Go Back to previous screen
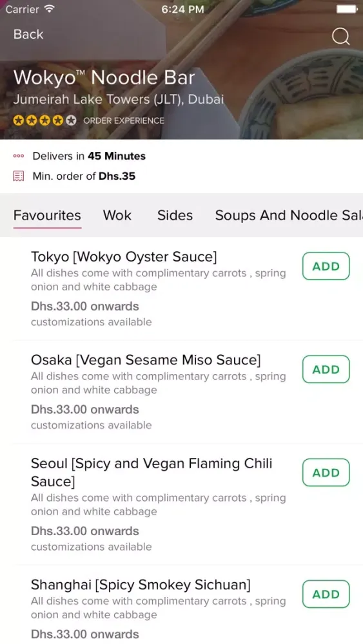Screen dimensions: 363x644 28,34
